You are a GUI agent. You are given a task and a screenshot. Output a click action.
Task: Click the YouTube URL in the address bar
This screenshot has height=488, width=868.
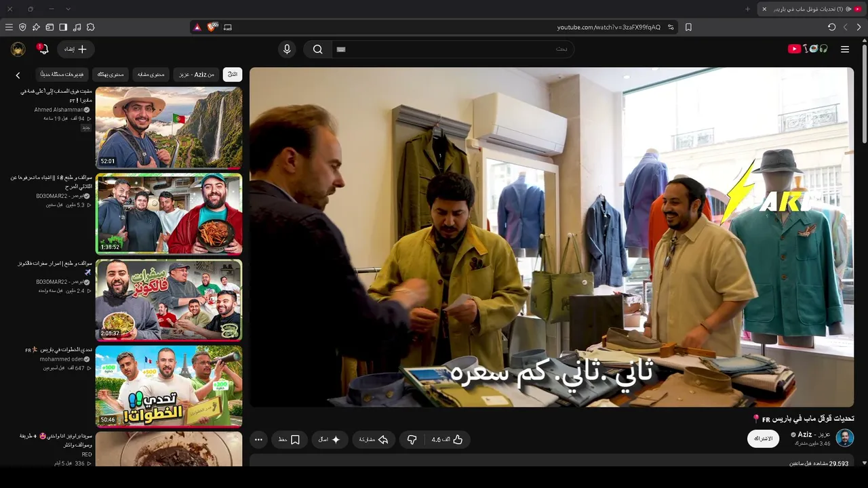pyautogui.click(x=608, y=27)
